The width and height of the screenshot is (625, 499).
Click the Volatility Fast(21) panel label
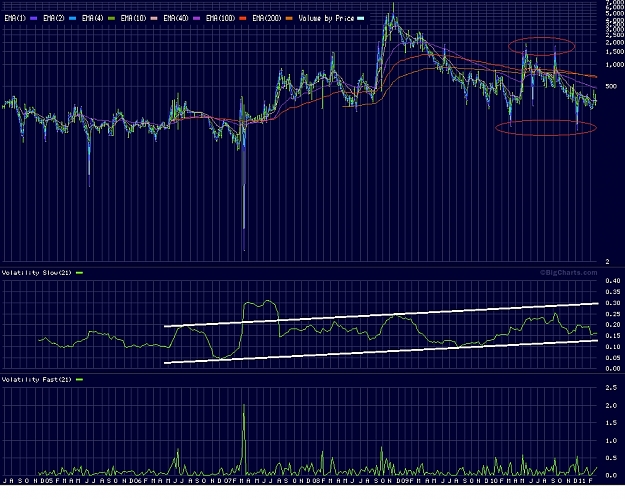[37, 379]
